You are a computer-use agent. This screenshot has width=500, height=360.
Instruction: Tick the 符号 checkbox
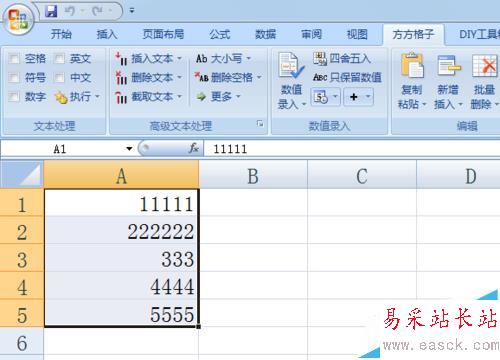[14, 78]
